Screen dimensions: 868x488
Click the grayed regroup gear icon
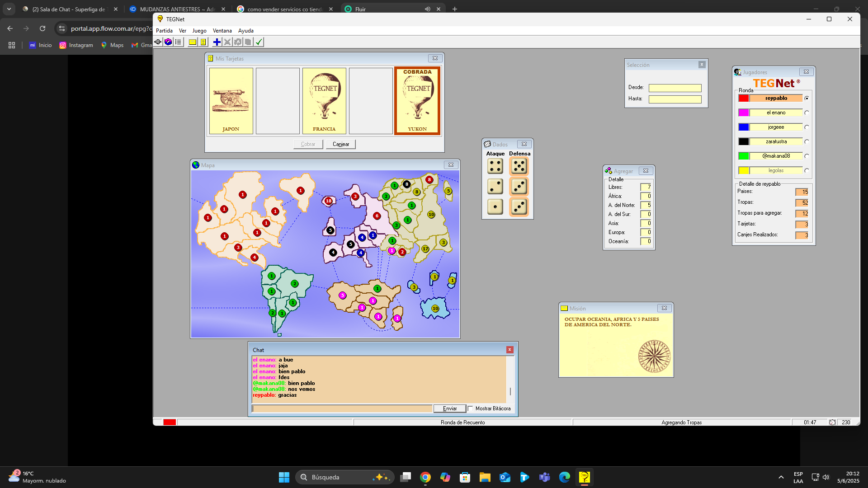point(238,42)
